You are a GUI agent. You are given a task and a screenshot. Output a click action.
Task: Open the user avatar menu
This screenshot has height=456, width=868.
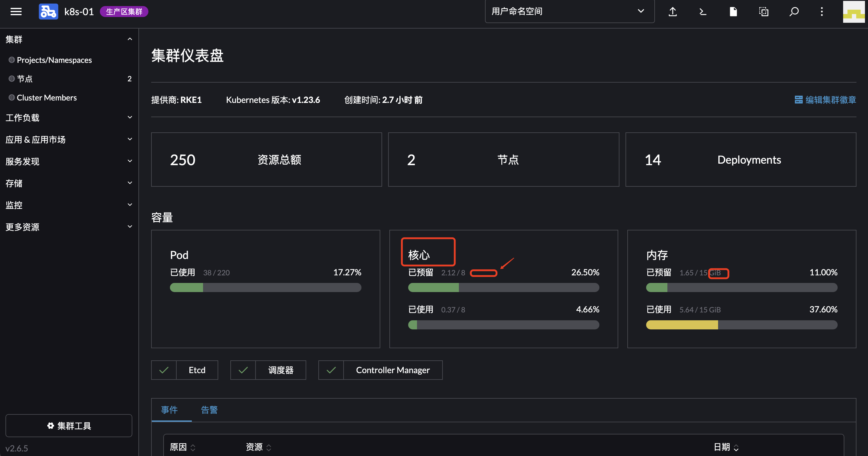854,11
